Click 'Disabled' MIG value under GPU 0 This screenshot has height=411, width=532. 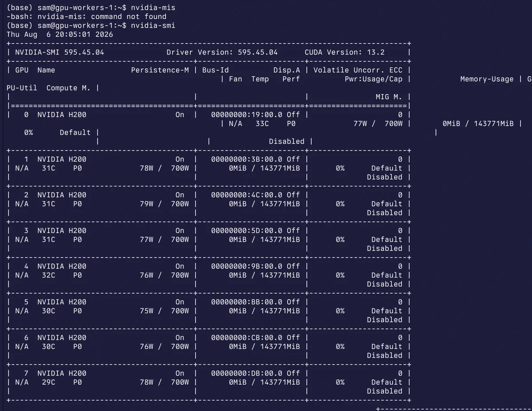286,141
